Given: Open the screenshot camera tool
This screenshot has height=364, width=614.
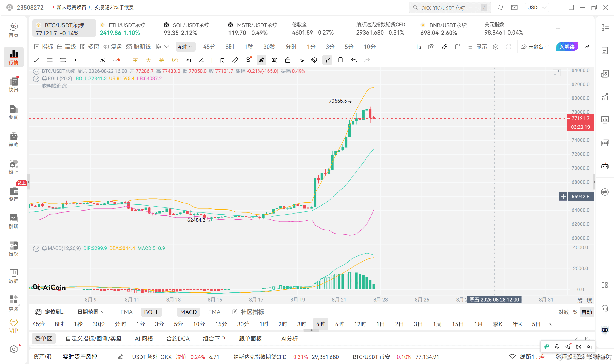Looking at the screenshot, I should [431, 47].
